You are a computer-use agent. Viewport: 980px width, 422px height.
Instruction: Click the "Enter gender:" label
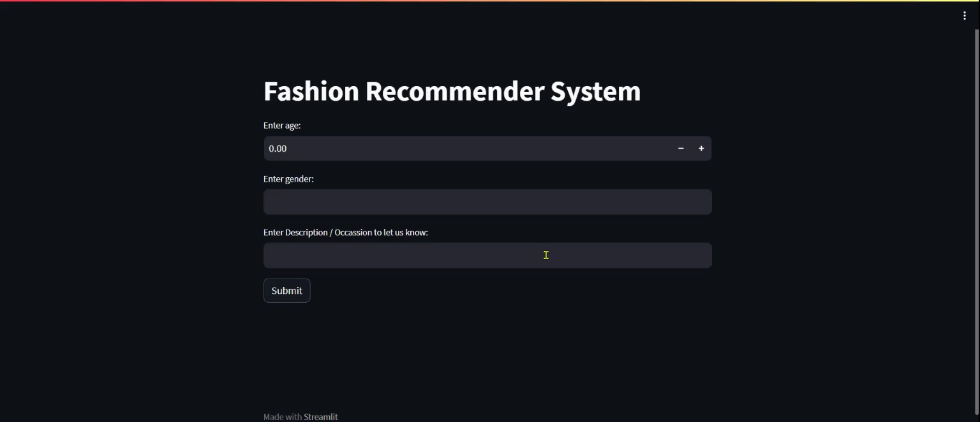[288, 179]
